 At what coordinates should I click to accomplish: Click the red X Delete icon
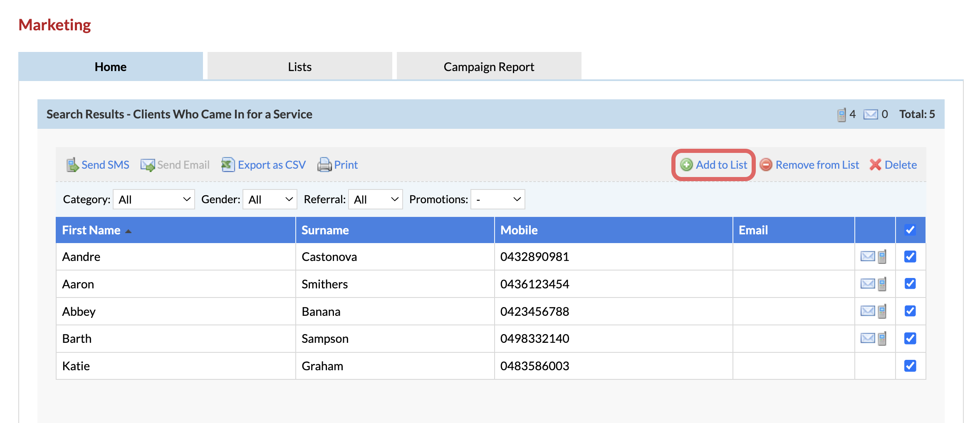click(x=875, y=165)
